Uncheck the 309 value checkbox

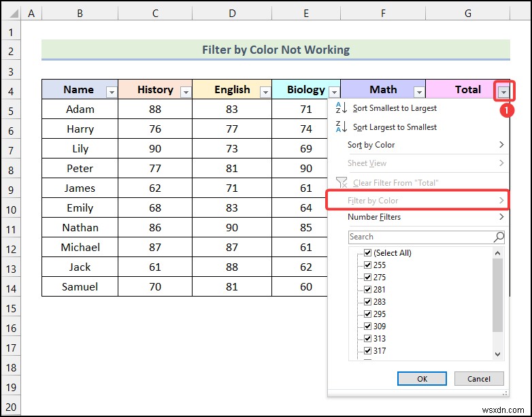point(367,326)
